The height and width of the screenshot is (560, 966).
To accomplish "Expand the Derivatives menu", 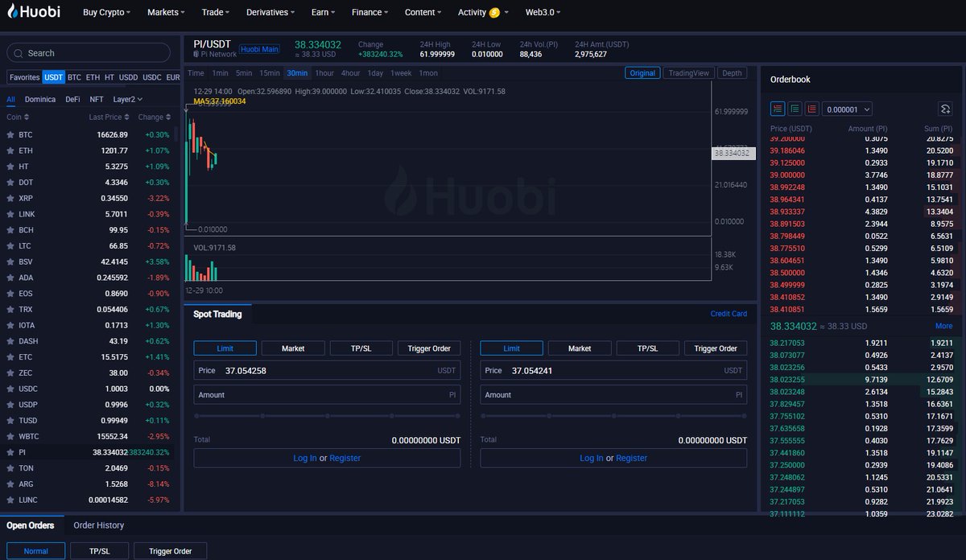I will tap(270, 13).
